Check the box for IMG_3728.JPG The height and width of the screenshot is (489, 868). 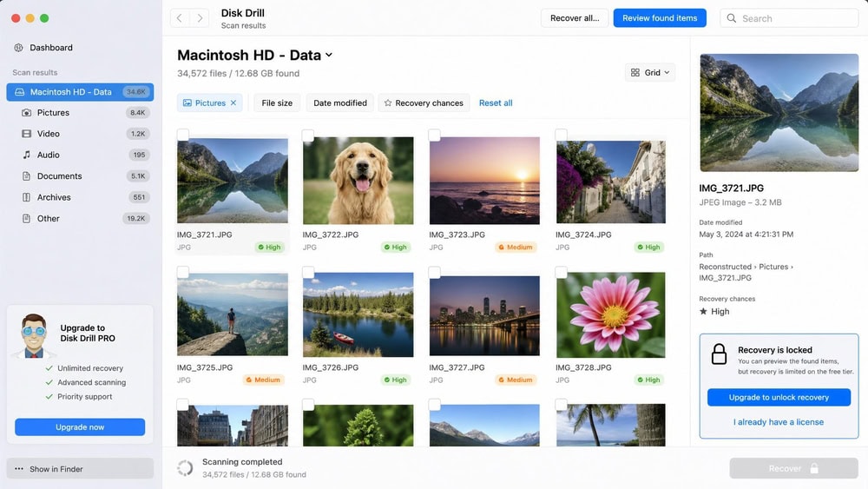pyautogui.click(x=561, y=272)
